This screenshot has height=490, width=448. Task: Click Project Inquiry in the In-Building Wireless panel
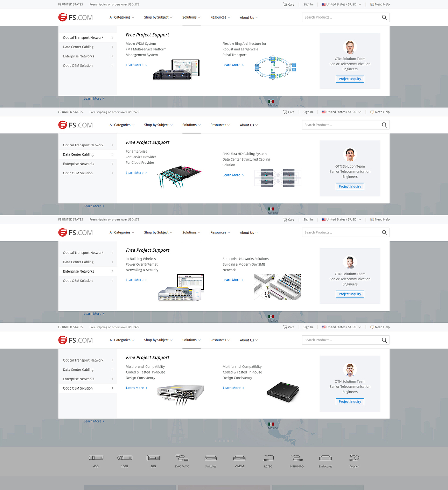350,294
